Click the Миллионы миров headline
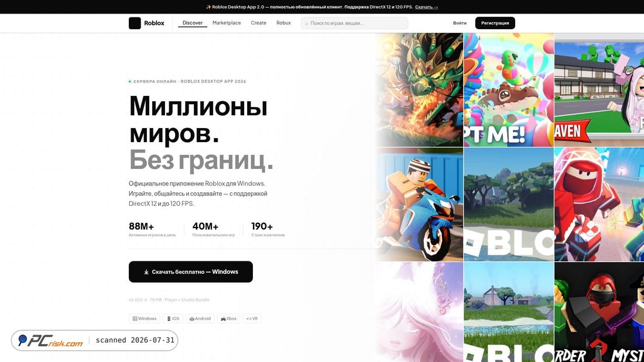The height and width of the screenshot is (362, 644). (198, 119)
